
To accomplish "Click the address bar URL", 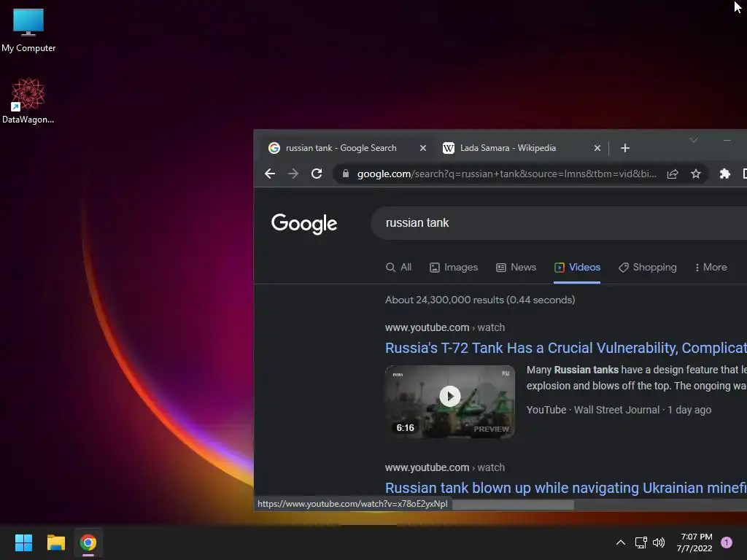I will tap(507, 174).
